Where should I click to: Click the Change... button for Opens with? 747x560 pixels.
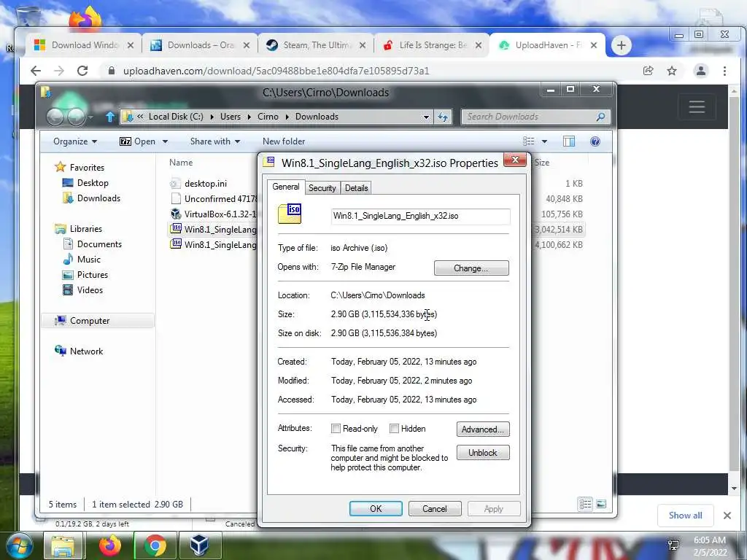(471, 268)
